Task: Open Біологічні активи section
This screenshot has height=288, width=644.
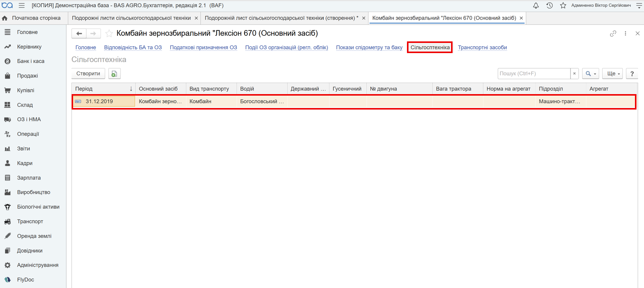Action: click(x=38, y=207)
